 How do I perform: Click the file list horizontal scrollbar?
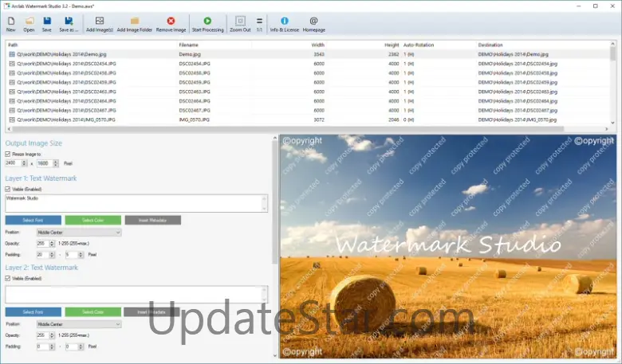coord(288,129)
